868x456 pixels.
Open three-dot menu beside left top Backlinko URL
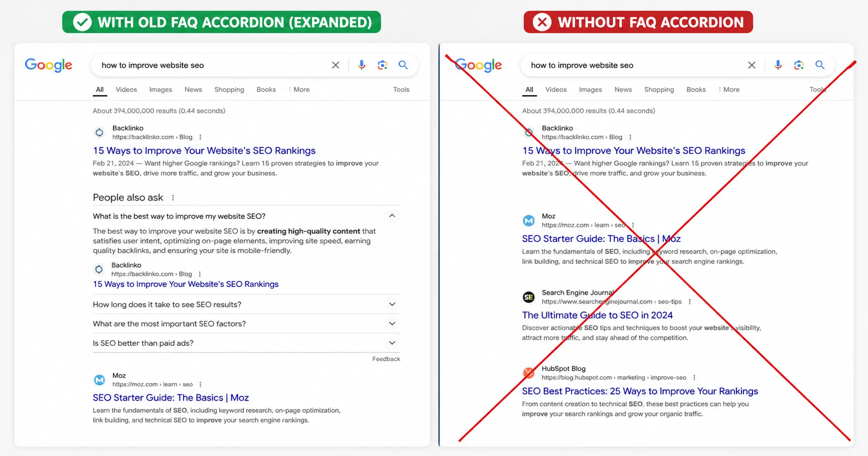[200, 137]
